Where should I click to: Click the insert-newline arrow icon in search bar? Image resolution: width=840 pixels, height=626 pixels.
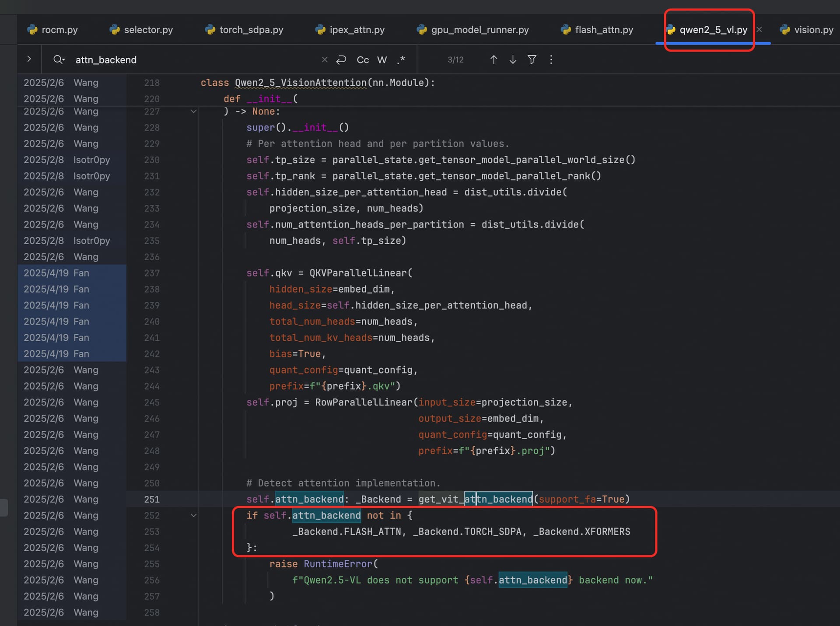pyautogui.click(x=341, y=59)
